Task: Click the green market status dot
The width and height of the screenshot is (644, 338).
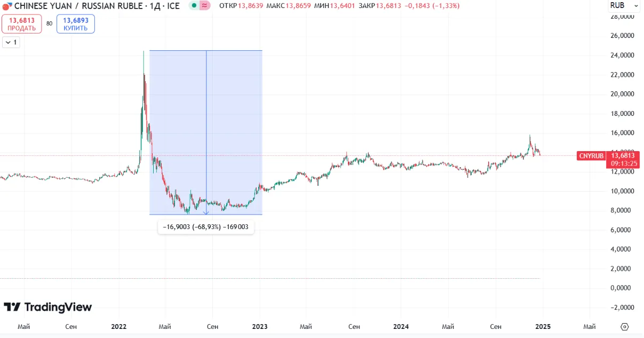Action: [x=194, y=6]
